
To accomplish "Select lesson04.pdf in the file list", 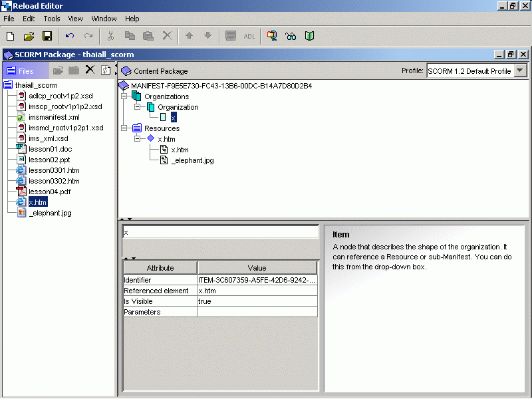I will [49, 192].
